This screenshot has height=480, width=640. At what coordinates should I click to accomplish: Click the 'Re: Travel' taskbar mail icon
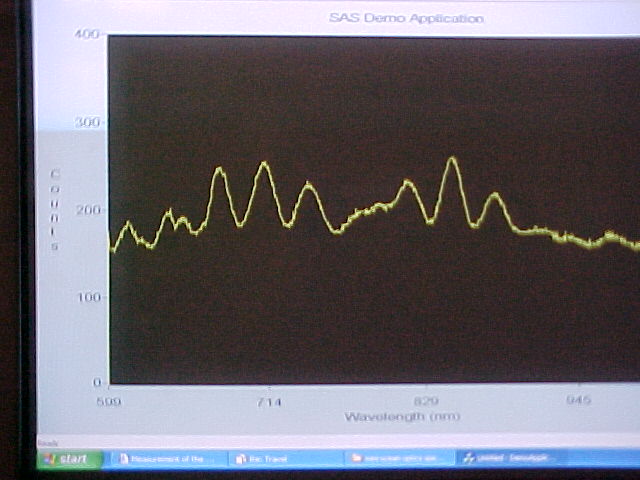(241, 459)
